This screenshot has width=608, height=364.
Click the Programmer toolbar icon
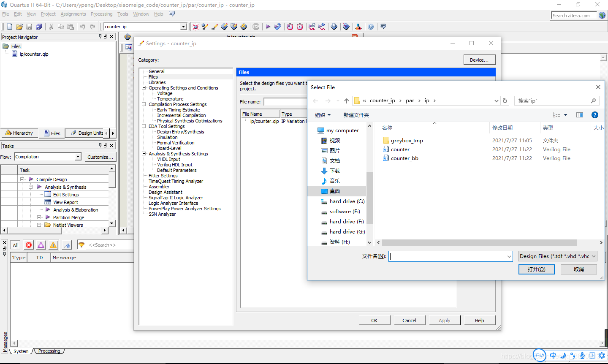pos(346,27)
